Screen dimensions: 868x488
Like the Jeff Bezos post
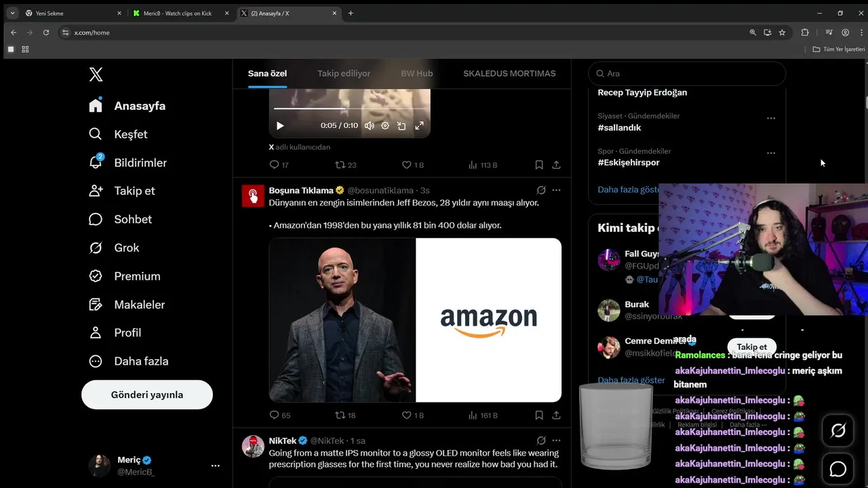click(x=412, y=415)
